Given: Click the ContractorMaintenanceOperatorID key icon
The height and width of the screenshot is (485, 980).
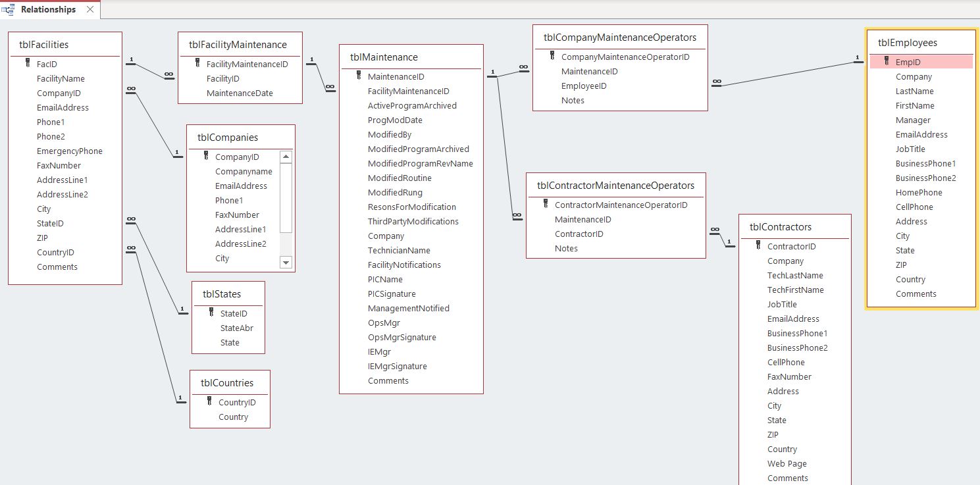Looking at the screenshot, I should pyautogui.click(x=546, y=204).
